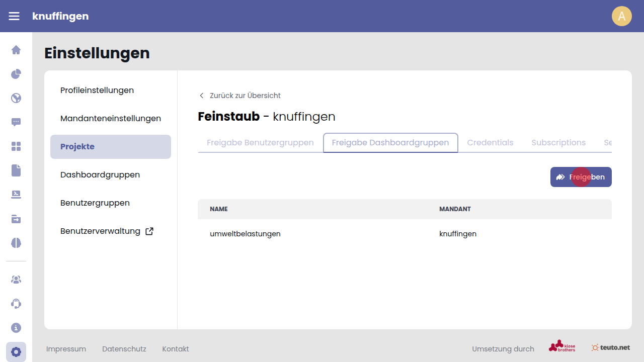This screenshot has height=362, width=644.
Task: Open the chat bubble sidebar icon
Action: 16,122
